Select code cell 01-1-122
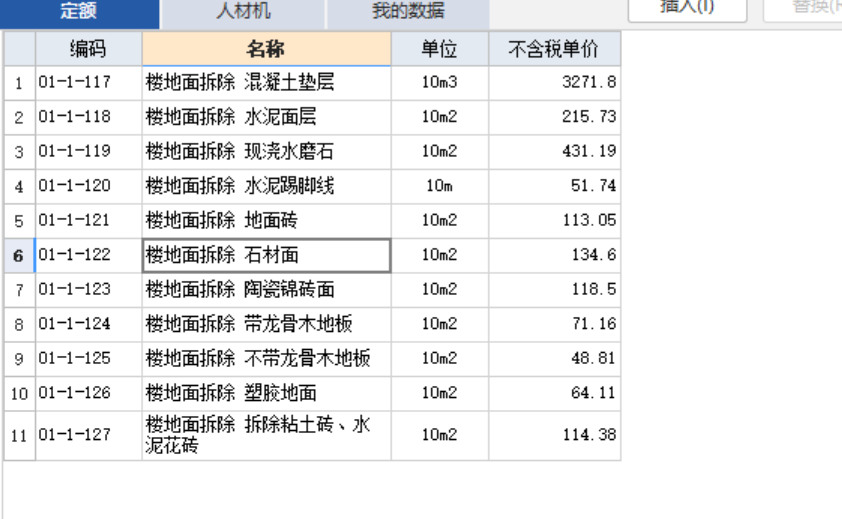The image size is (842, 519). pos(89,255)
